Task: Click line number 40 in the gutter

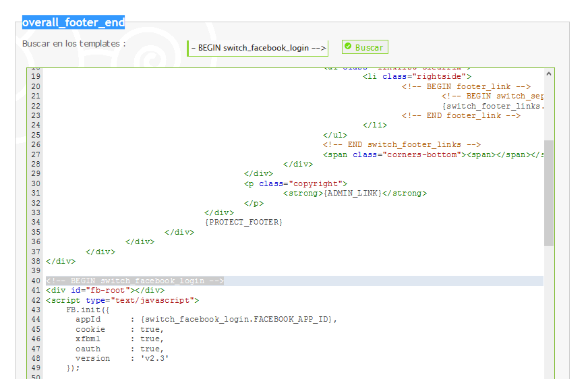Action: [36, 281]
